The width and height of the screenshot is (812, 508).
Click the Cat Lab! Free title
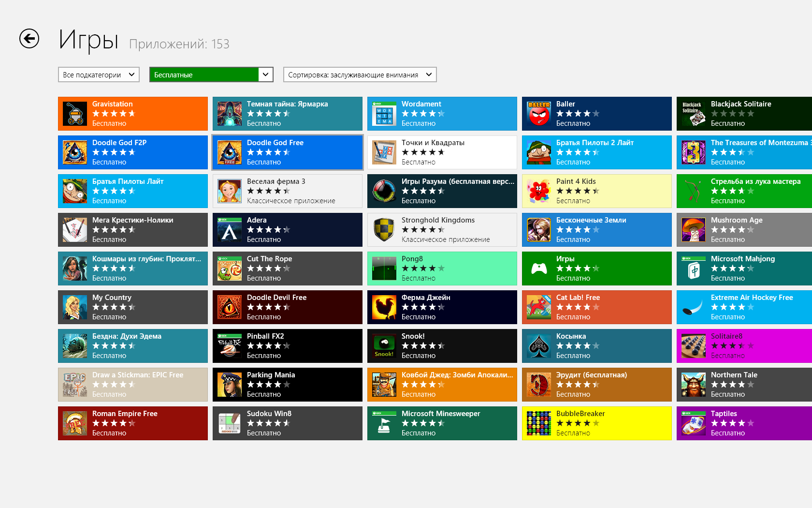point(578,298)
